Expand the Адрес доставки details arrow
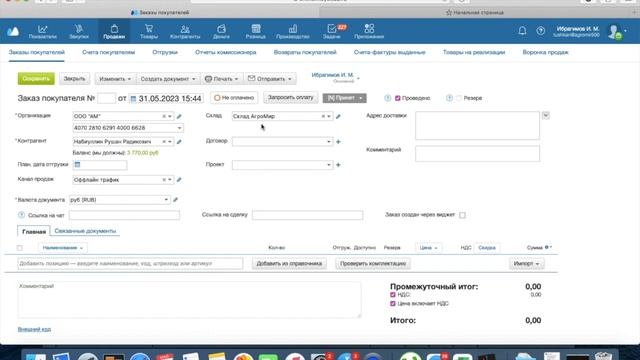640x360 pixels. [x=546, y=116]
